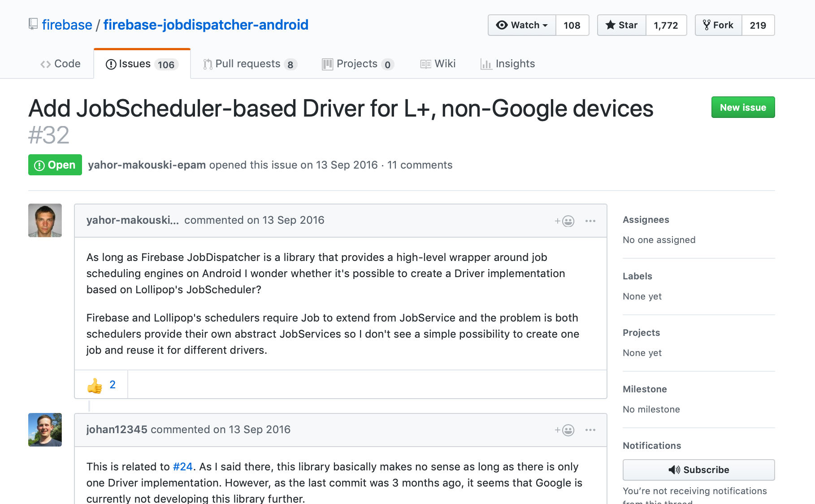The image size is (815, 504).
Task: Open options menu on yahor-makouski's comment
Action: click(590, 221)
